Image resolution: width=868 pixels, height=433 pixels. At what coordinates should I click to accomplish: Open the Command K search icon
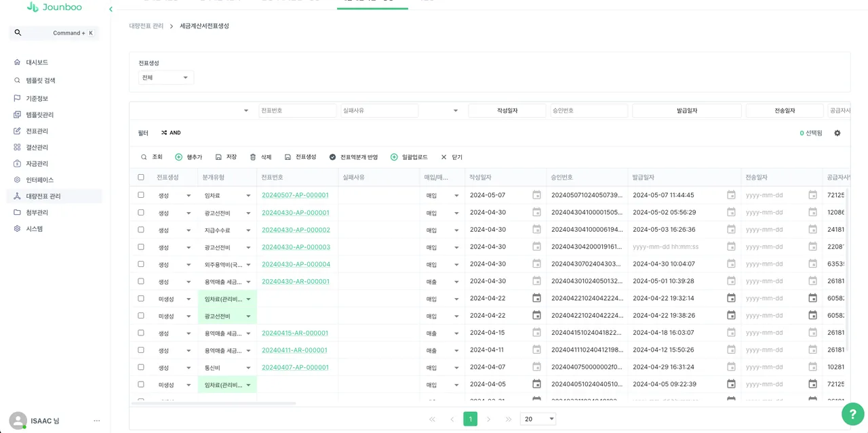point(18,33)
